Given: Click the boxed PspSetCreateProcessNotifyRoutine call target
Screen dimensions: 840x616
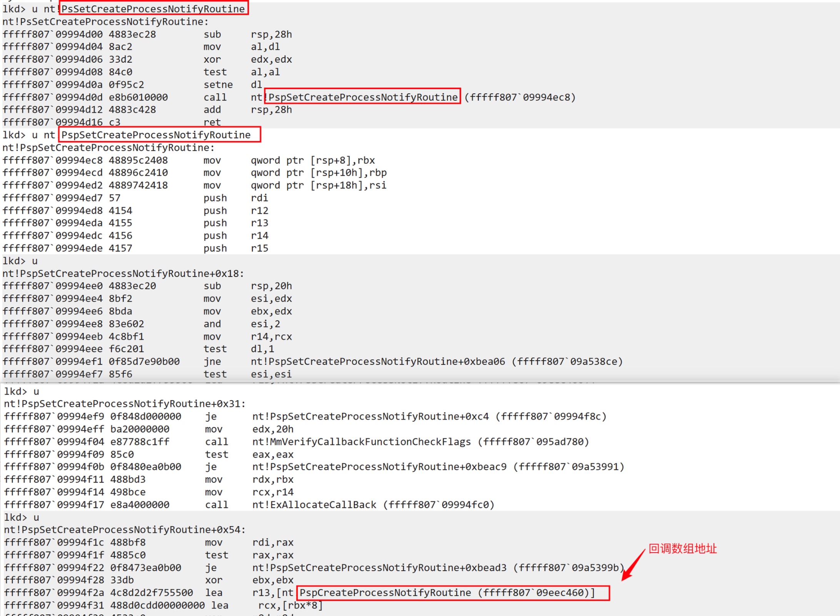Looking at the screenshot, I should coord(363,97).
